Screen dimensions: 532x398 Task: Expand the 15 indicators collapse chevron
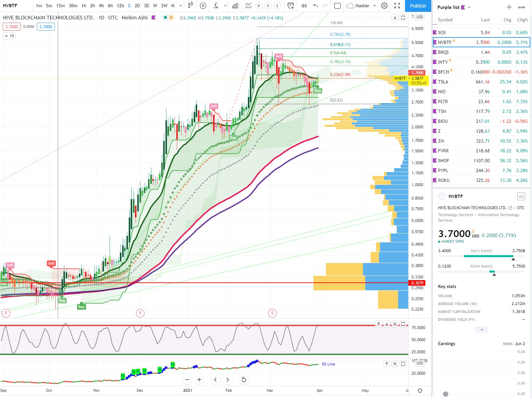point(9,36)
